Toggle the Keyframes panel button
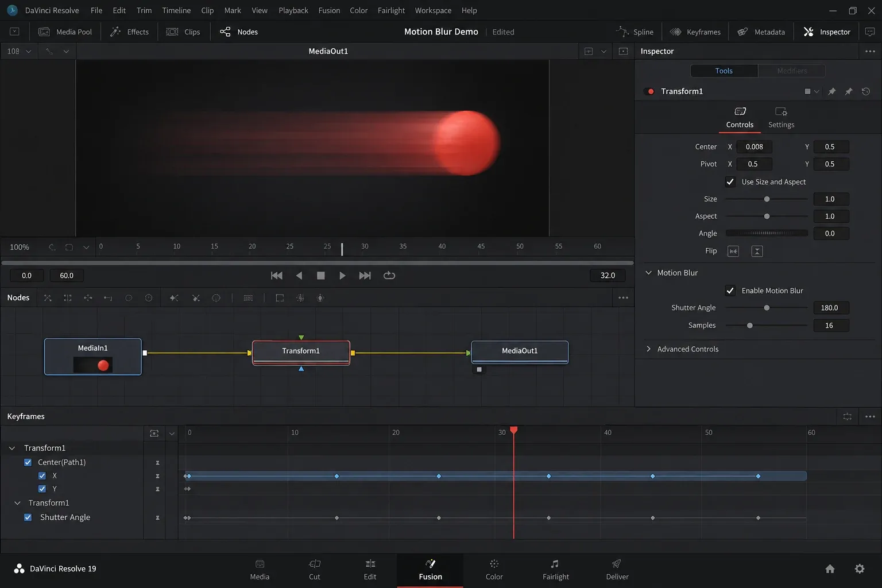The width and height of the screenshot is (882, 588). [695, 32]
